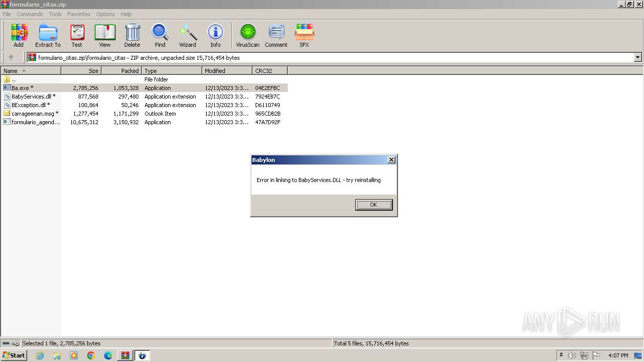Switch to WinRAR taskbar button
This screenshot has width=644, height=362.
tap(125, 355)
